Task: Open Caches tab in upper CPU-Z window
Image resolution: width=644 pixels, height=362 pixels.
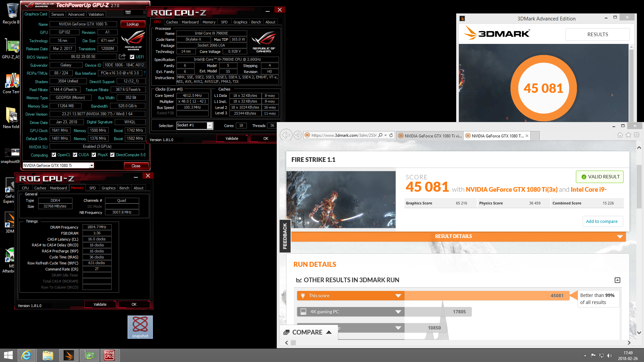Action: [172, 22]
